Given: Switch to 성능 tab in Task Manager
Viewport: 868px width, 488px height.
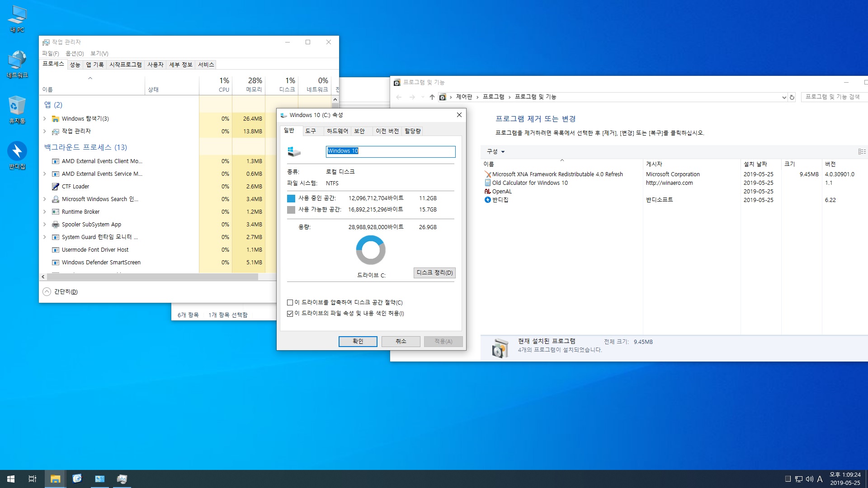Looking at the screenshot, I should click(75, 65).
